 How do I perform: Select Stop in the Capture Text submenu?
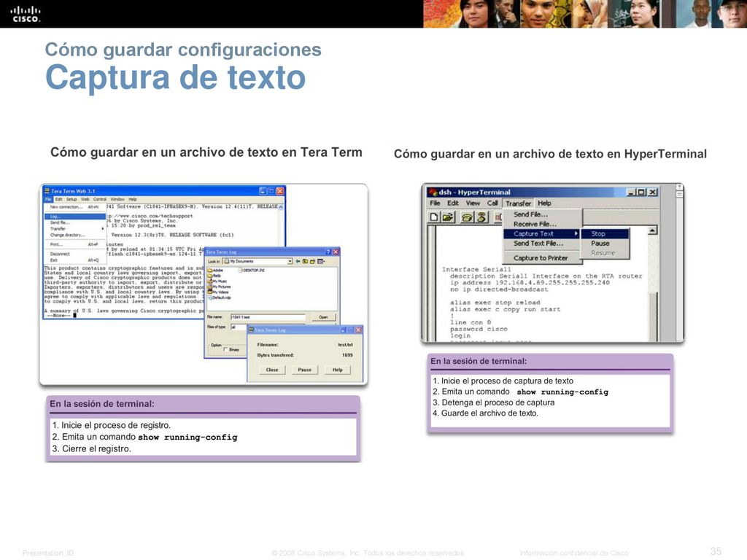(605, 234)
